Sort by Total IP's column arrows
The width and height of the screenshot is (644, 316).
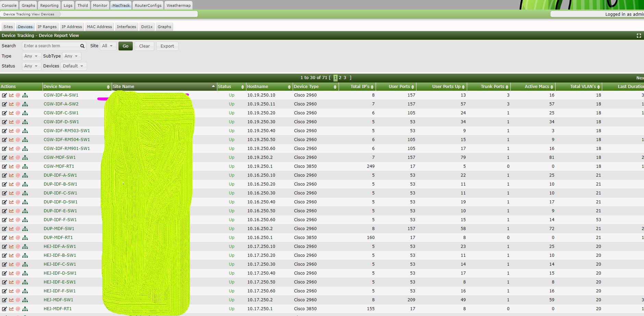(372, 87)
